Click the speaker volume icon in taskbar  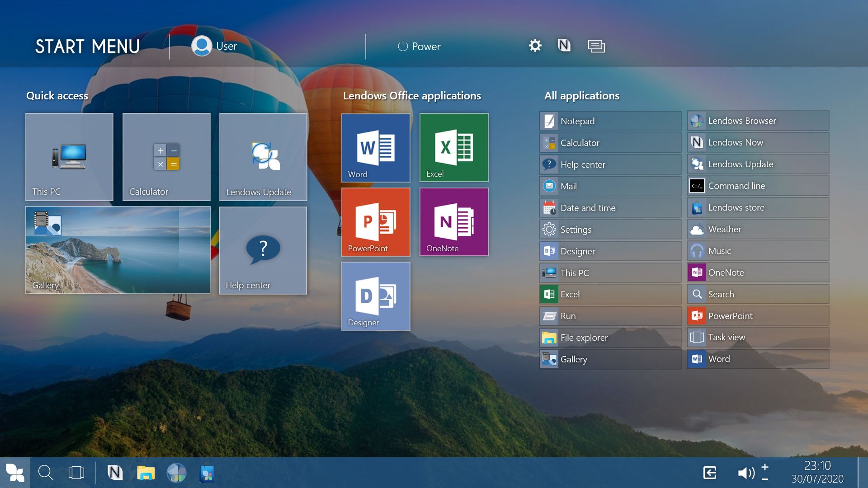point(746,473)
